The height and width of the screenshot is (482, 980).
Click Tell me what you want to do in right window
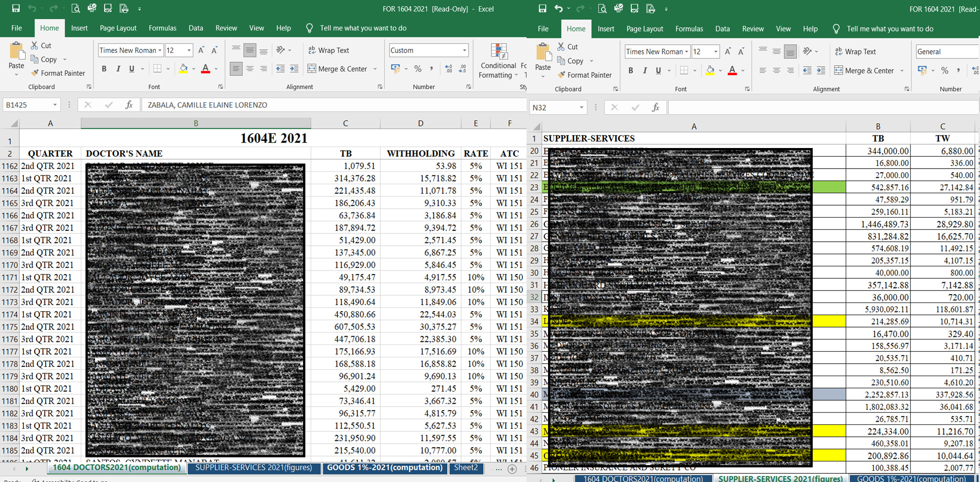click(889, 29)
